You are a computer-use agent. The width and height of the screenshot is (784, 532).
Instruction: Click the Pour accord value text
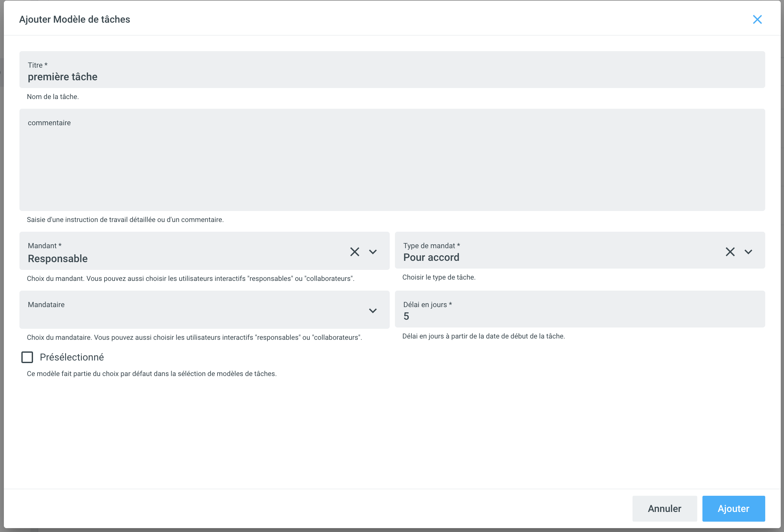coord(431,257)
